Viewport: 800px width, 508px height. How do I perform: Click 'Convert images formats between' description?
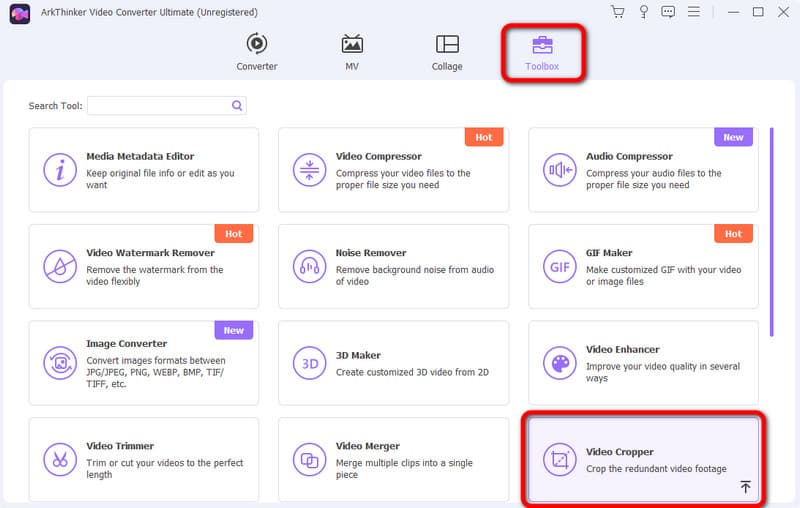[x=156, y=372]
